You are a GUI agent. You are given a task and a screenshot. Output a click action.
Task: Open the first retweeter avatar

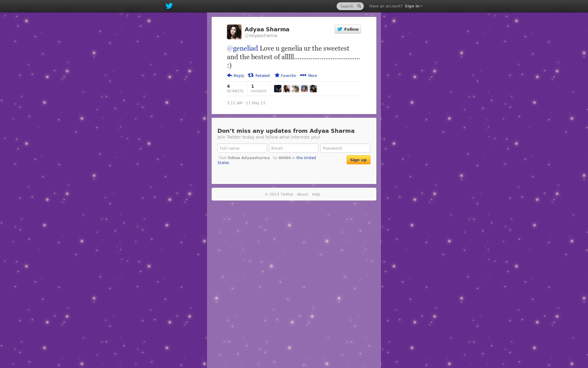[278, 89]
